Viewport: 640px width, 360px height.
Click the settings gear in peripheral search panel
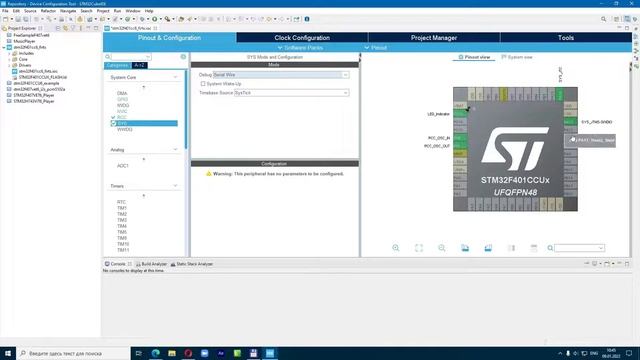coord(183,57)
